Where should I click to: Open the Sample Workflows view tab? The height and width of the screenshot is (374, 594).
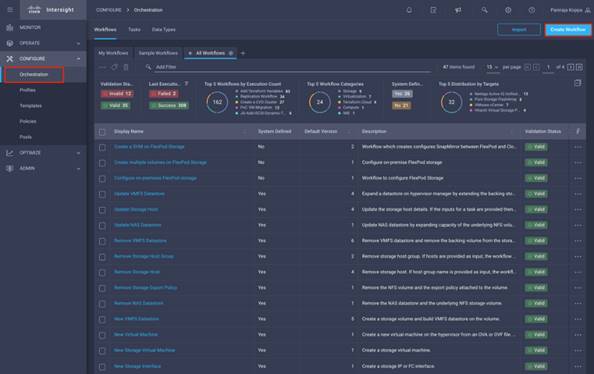pyautogui.click(x=158, y=53)
